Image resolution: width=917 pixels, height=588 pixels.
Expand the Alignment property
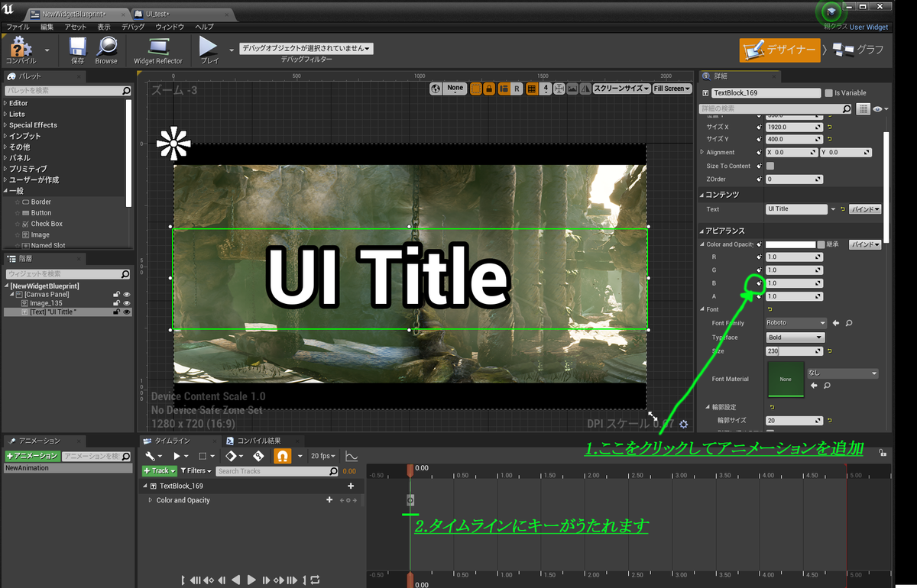702,153
